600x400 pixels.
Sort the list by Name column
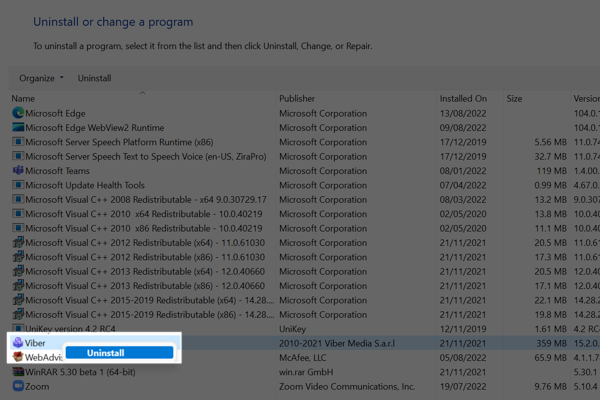23,98
